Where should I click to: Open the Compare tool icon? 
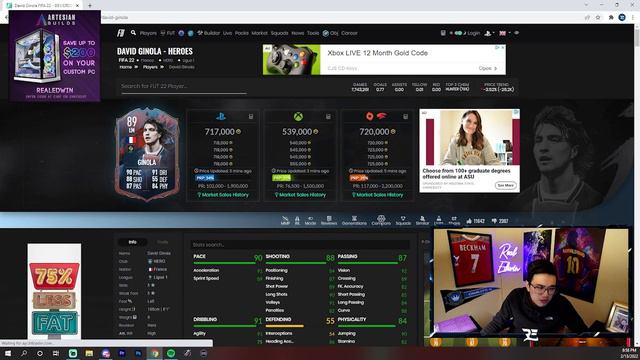click(381, 220)
